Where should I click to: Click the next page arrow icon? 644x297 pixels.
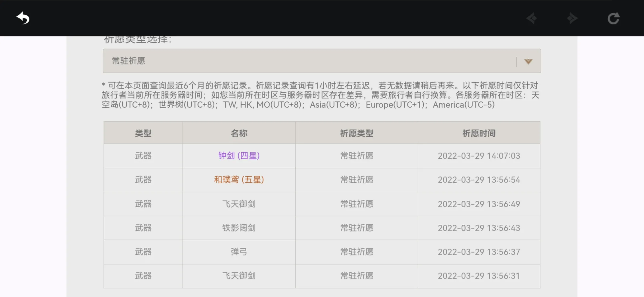click(x=572, y=18)
